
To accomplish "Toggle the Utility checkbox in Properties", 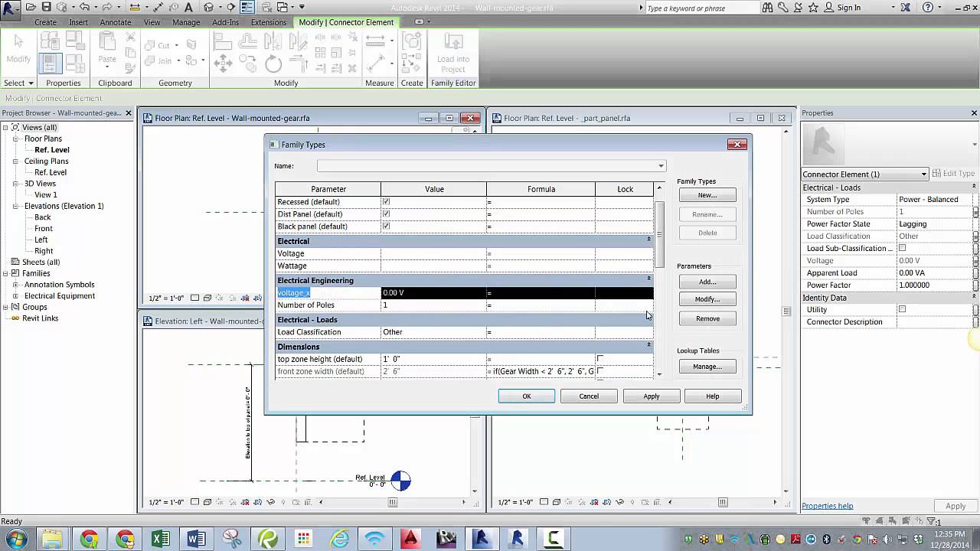I will 902,309.
